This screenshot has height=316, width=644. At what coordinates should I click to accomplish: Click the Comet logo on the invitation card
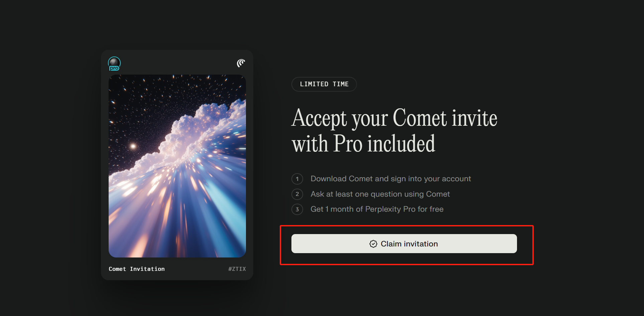241,63
